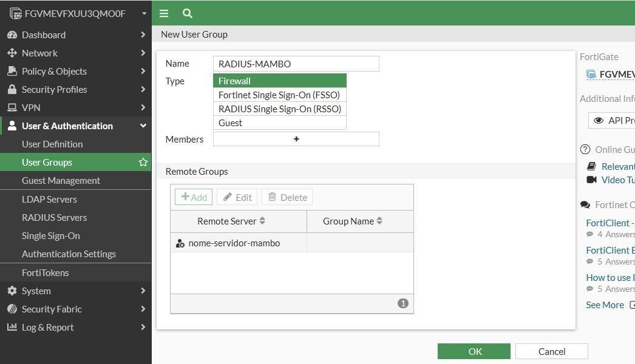Open the Relevant documentation link
635x364 pixels.
618,166
